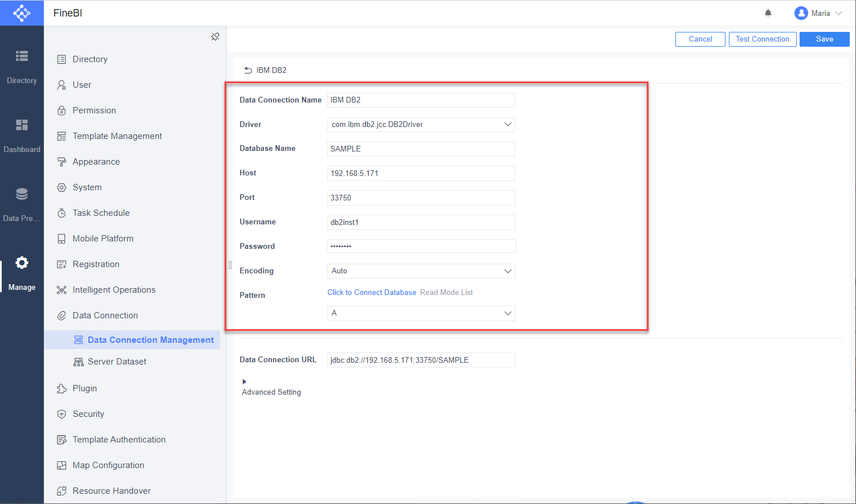Click the Security shield icon
Screen dimensions: 856x504
[x=62, y=414]
